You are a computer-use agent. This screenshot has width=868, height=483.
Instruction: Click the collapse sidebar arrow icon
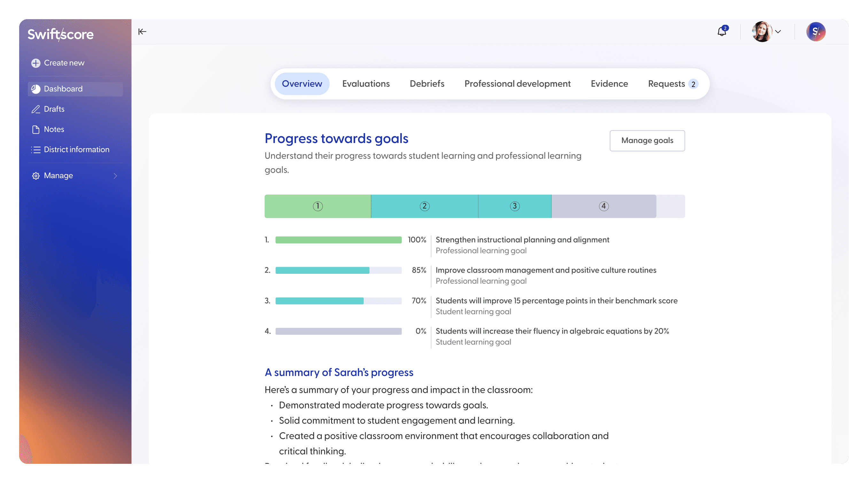pos(142,32)
